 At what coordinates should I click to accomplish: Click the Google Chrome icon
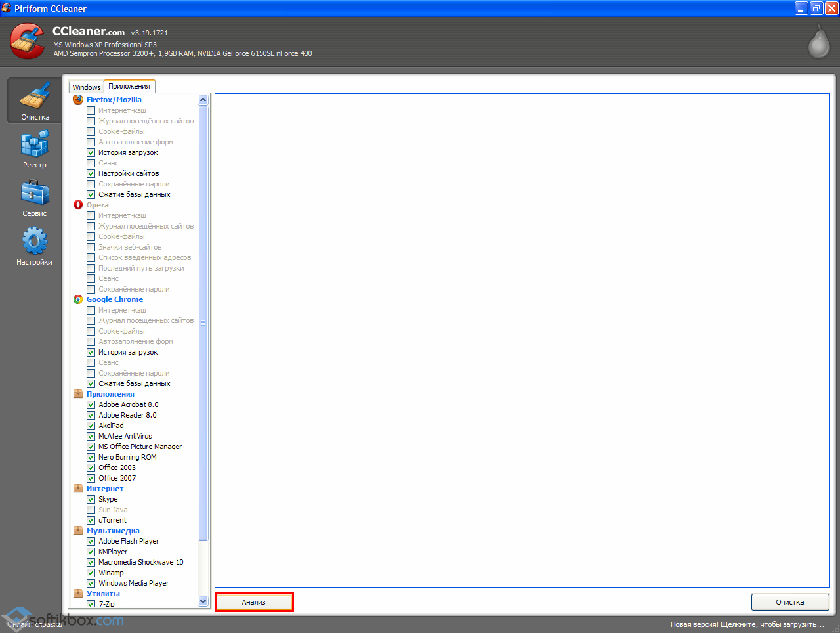[78, 299]
